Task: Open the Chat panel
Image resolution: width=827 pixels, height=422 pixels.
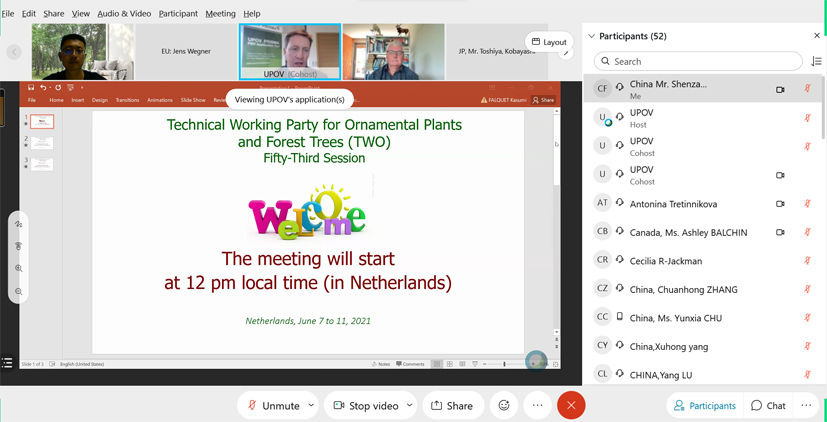Action: (x=768, y=405)
